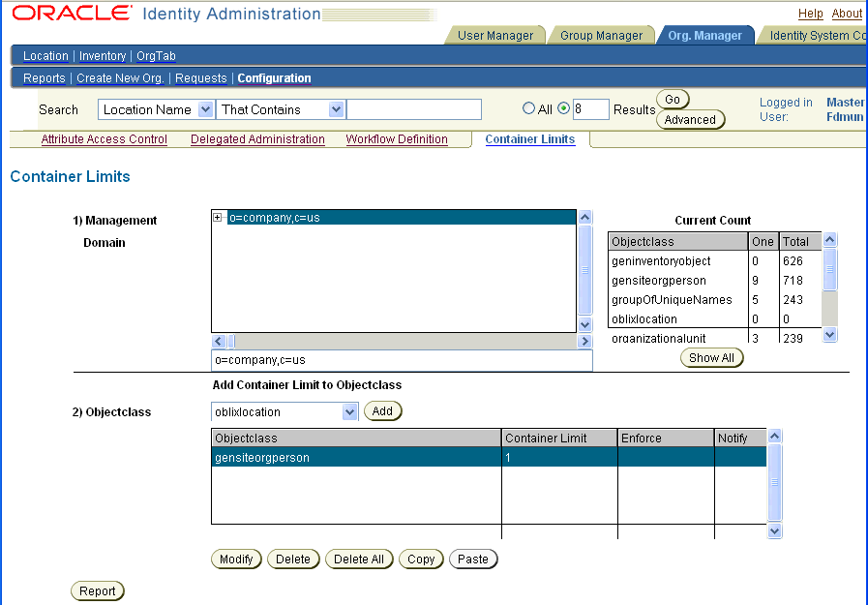The height and width of the screenshot is (605, 868).
Task: Click the Modify button
Action: (236, 560)
